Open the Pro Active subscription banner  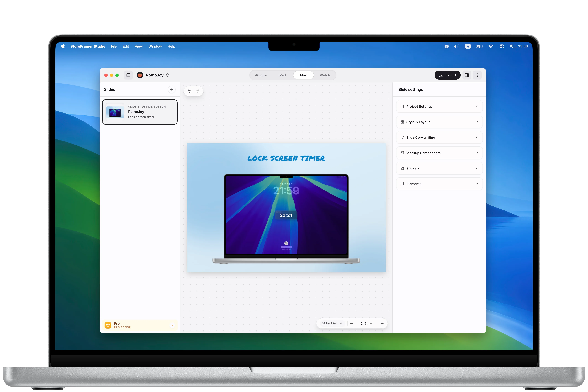click(x=140, y=325)
